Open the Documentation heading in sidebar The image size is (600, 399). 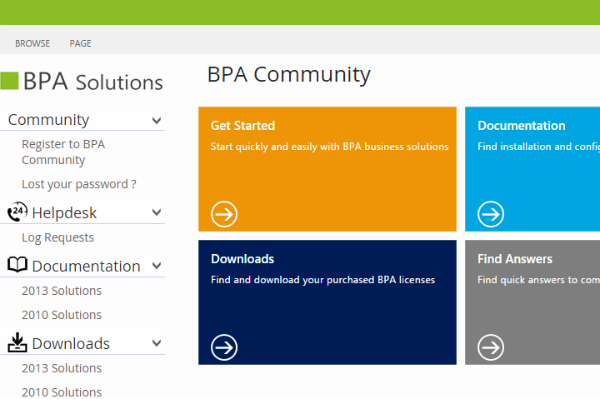[x=86, y=266]
